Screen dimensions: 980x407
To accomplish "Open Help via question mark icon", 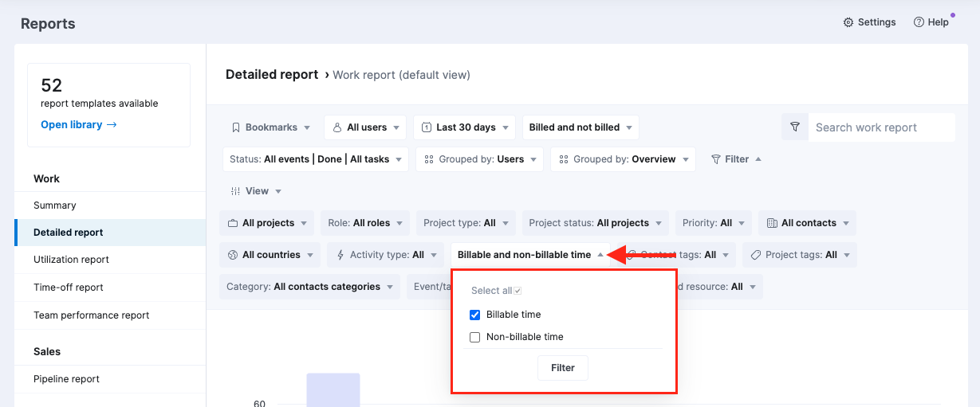I will point(919,22).
